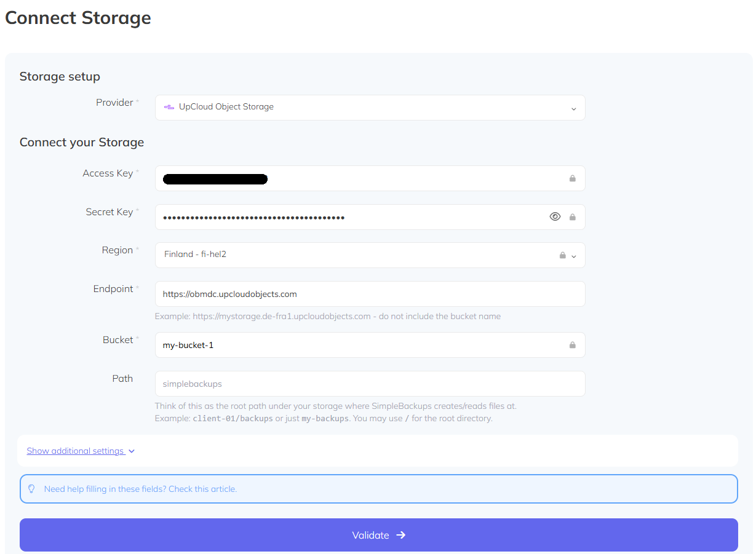The width and height of the screenshot is (756, 554).
Task: Click the arrow icon inside the Validate button
Action: (x=401, y=535)
